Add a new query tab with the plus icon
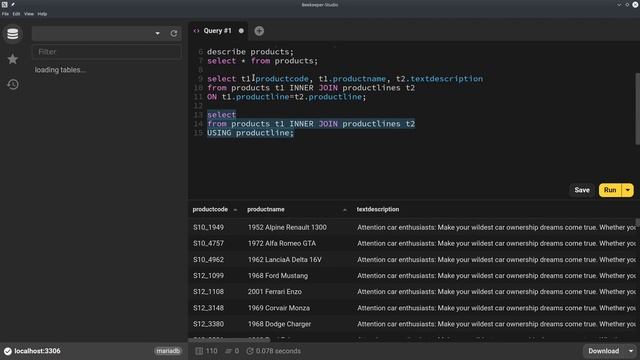 tap(259, 31)
